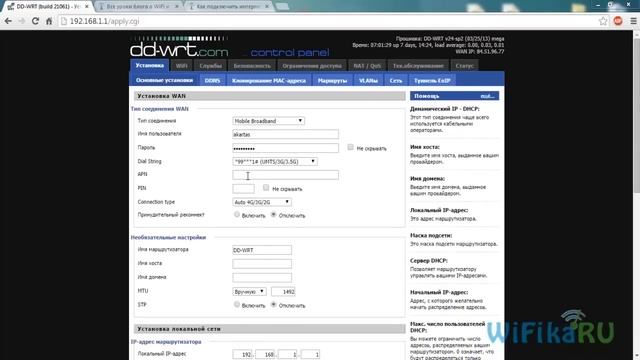Click the router name field with DD-WRT
Viewport: 640px width, 360px height.
[x=262, y=250]
